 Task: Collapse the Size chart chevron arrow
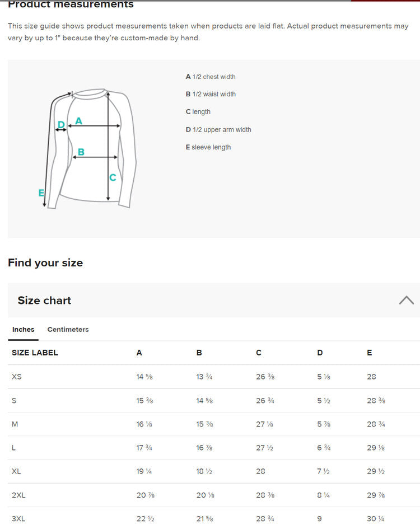(x=407, y=300)
